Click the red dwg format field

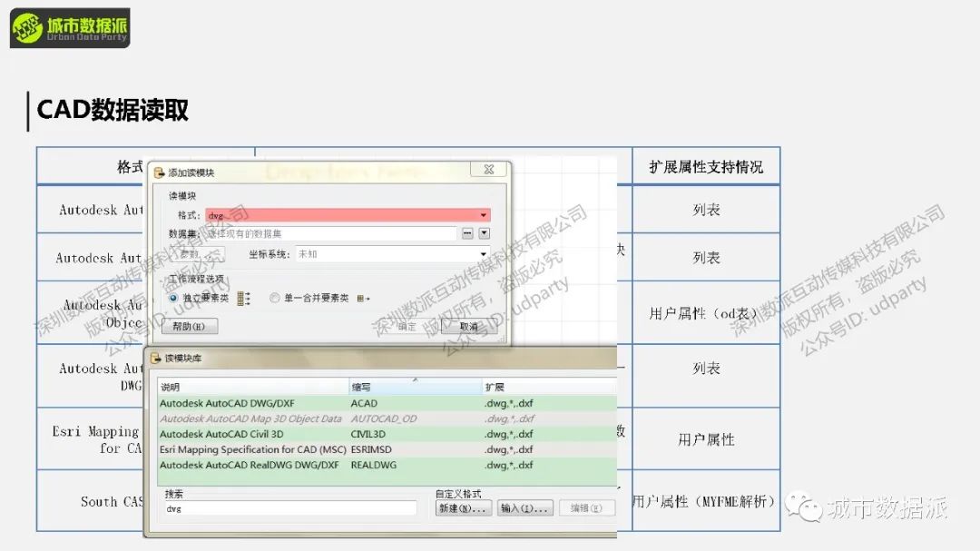pyautogui.click(x=348, y=215)
